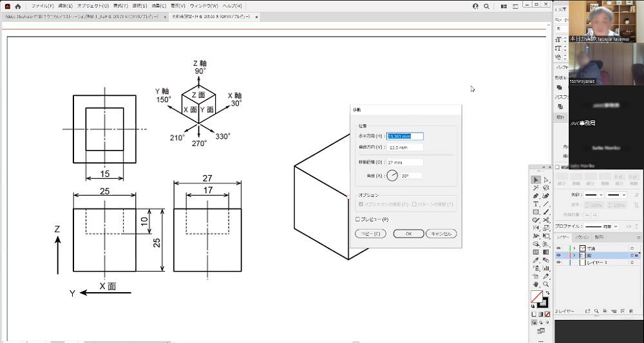Hide the 寸法 layer via eye icon
Screen dimensions: 644x343
pos(558,248)
